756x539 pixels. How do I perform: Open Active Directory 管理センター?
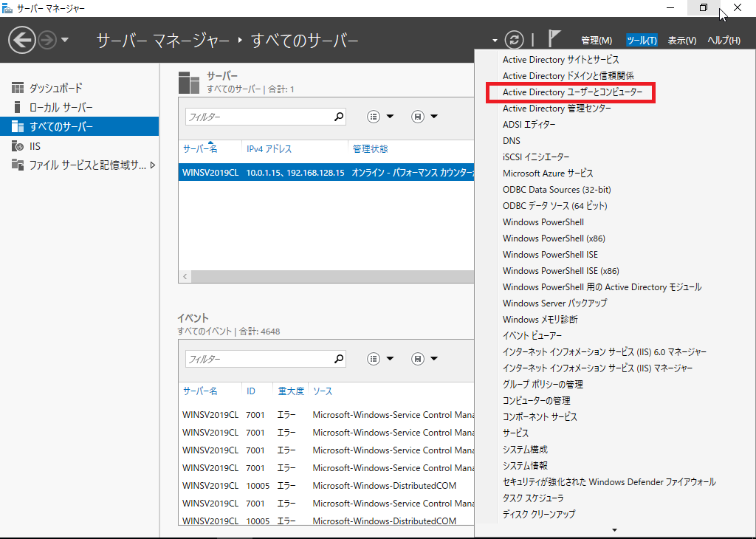click(x=557, y=109)
